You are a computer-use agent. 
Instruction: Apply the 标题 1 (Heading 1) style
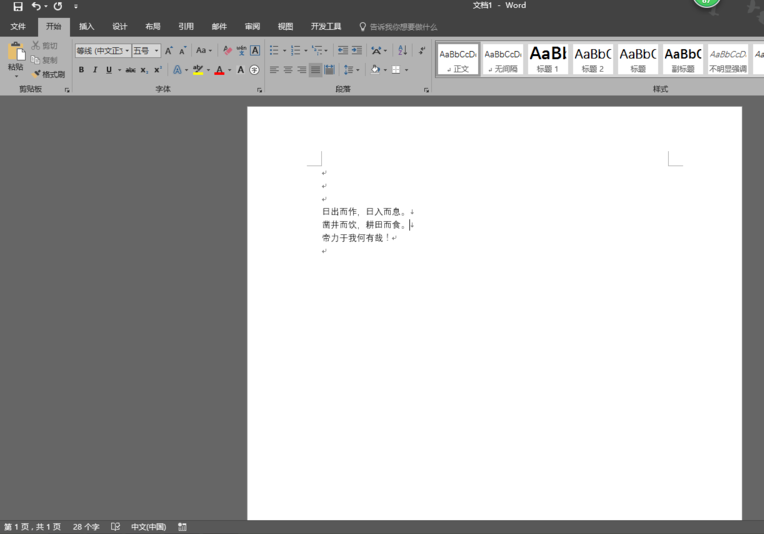548,59
